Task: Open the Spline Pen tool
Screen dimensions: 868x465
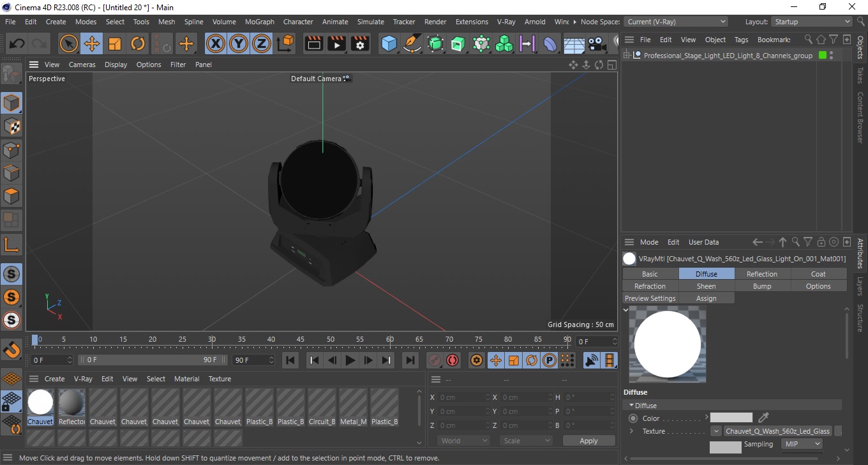Action: pyautogui.click(x=412, y=43)
